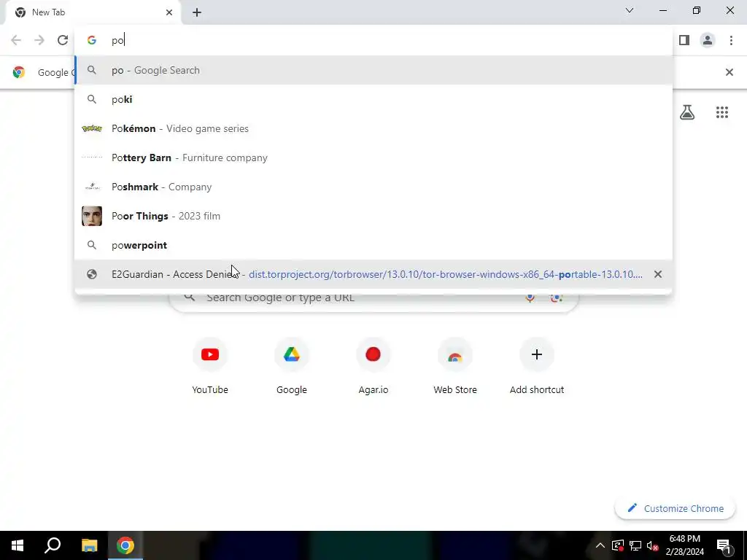Open the YouTube shortcut
This screenshot has width=747, height=560.
[x=210, y=367]
